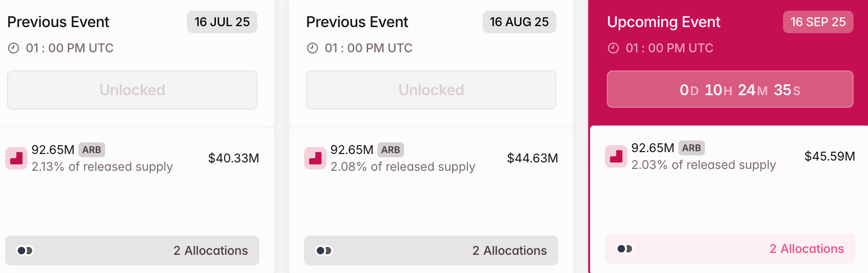
Task: Click allocation dots icon in 16 AUG card
Action: pyautogui.click(x=324, y=251)
